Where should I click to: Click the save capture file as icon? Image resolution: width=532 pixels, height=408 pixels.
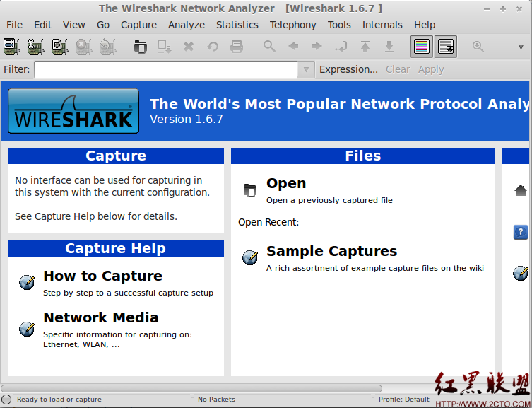[164, 47]
